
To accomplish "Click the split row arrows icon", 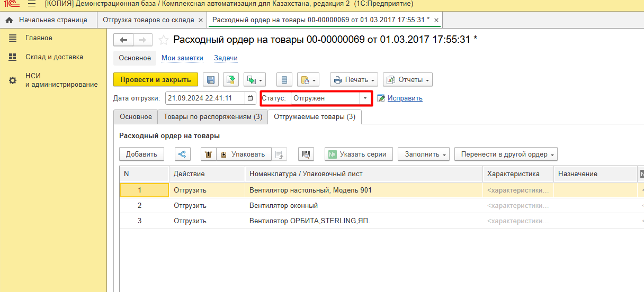I will tap(182, 154).
